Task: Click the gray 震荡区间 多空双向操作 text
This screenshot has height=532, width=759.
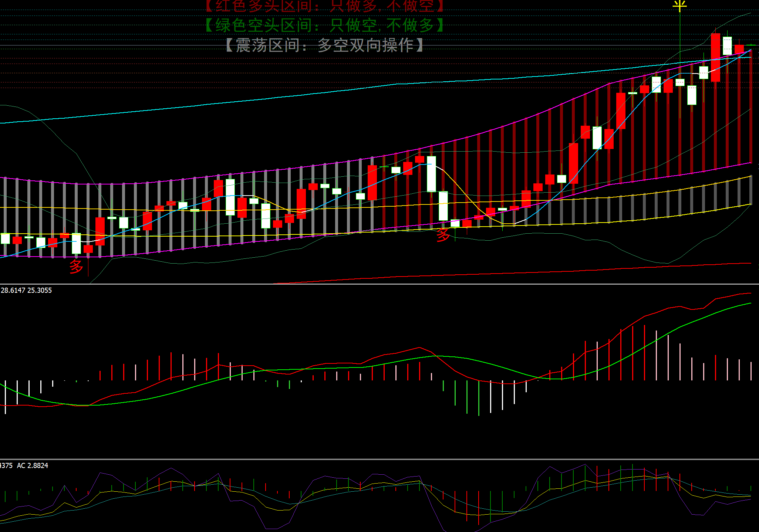Action: click(x=325, y=45)
